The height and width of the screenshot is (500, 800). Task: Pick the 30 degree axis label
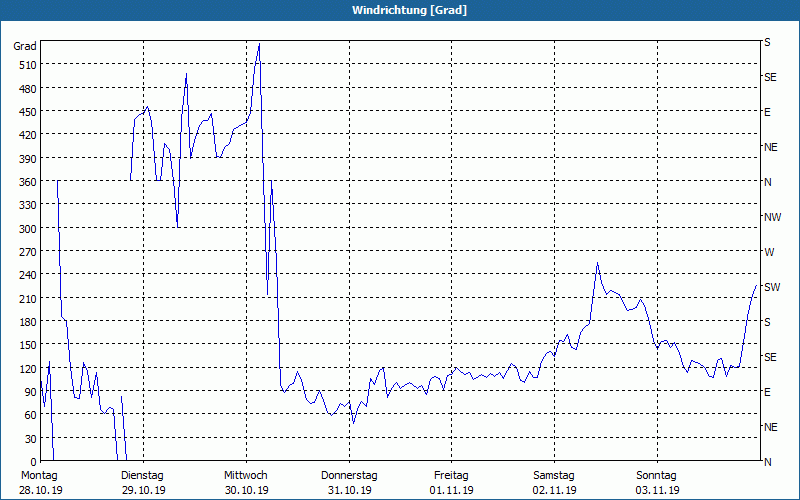(31, 439)
